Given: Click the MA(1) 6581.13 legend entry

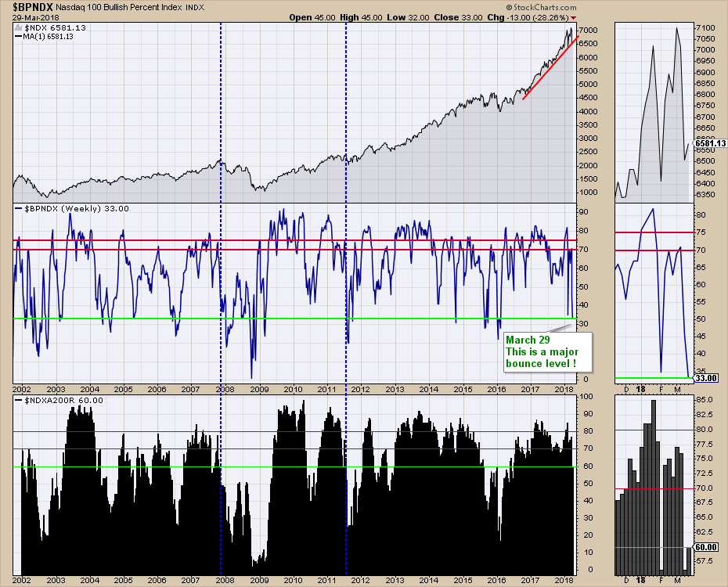Looking at the screenshot, I should (x=45, y=36).
